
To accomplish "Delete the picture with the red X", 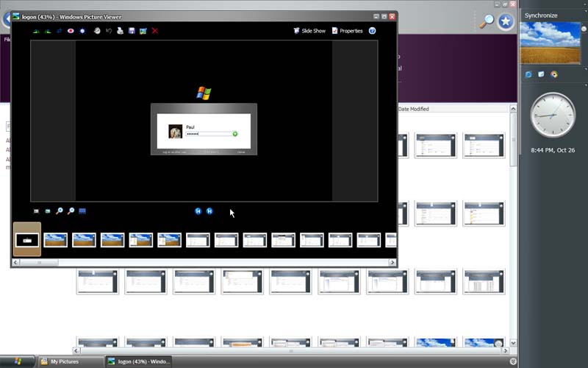I will pyautogui.click(x=155, y=31).
